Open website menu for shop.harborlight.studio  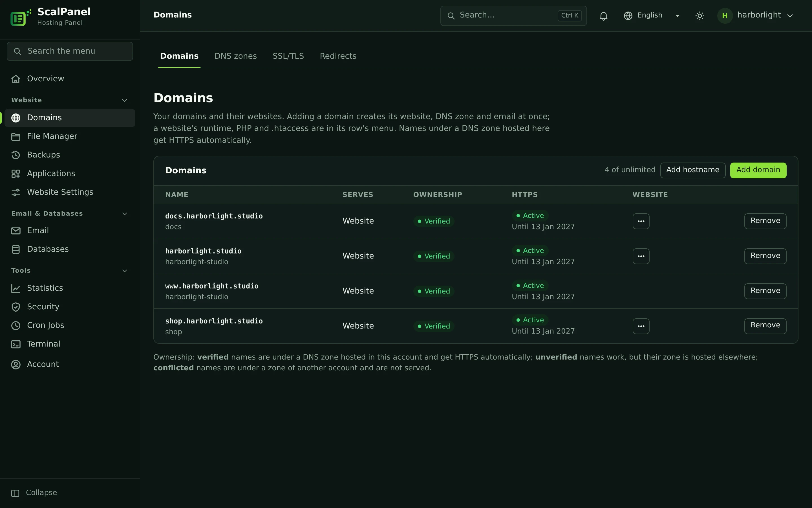pos(641,326)
